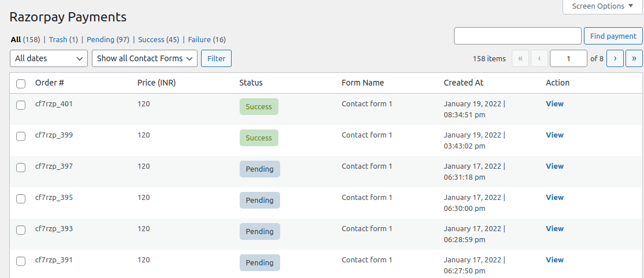Jump to last page double arrow
Image resolution: width=644 pixels, height=278 pixels.
pyautogui.click(x=634, y=58)
